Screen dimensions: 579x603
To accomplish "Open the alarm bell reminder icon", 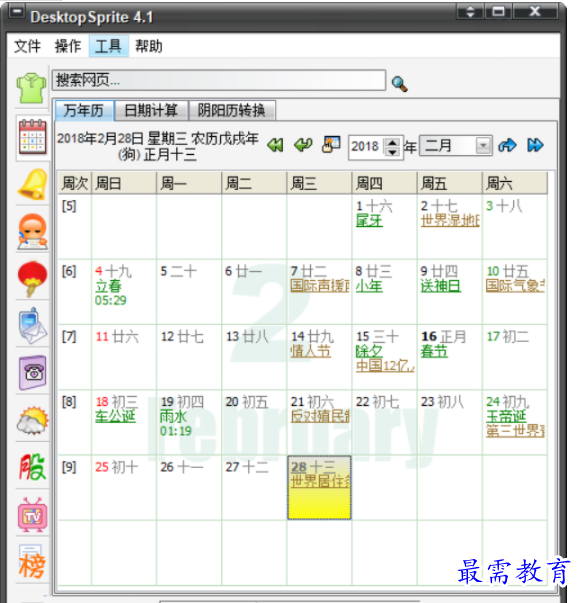I will [x=33, y=185].
